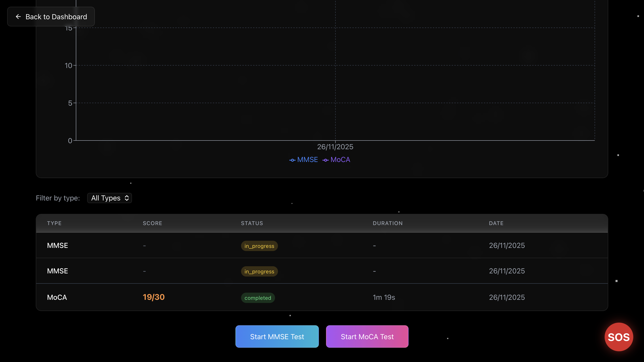
Task: Select the MoCA 19/30 score
Action: (153, 297)
